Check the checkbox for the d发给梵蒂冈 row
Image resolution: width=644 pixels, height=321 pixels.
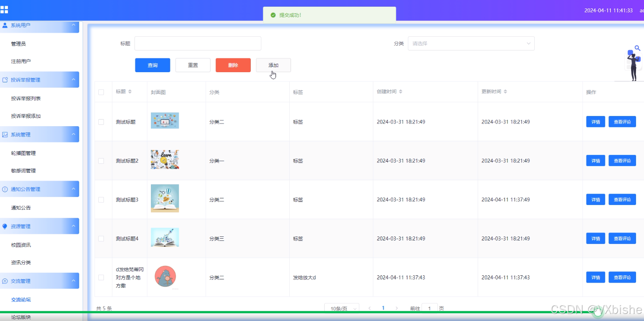[x=101, y=278]
